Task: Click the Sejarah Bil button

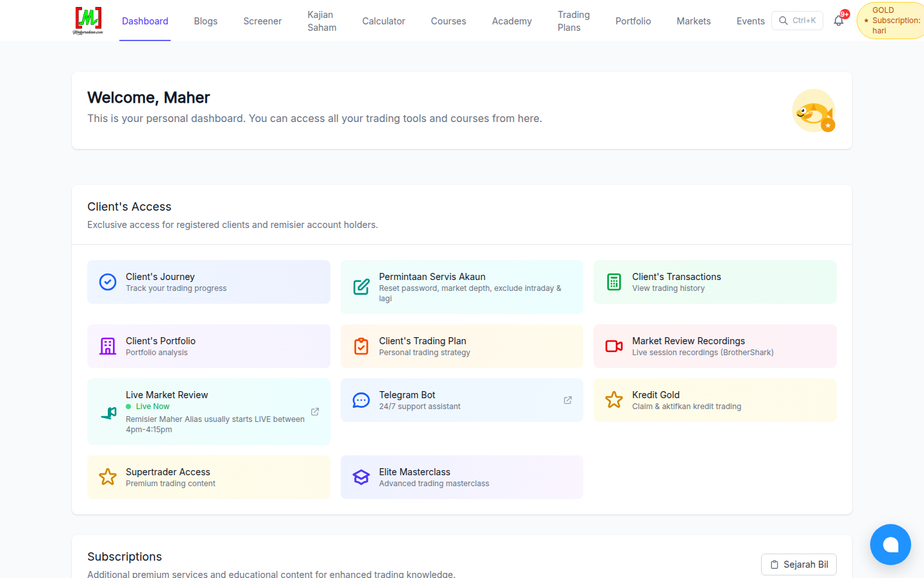Action: pos(799,565)
